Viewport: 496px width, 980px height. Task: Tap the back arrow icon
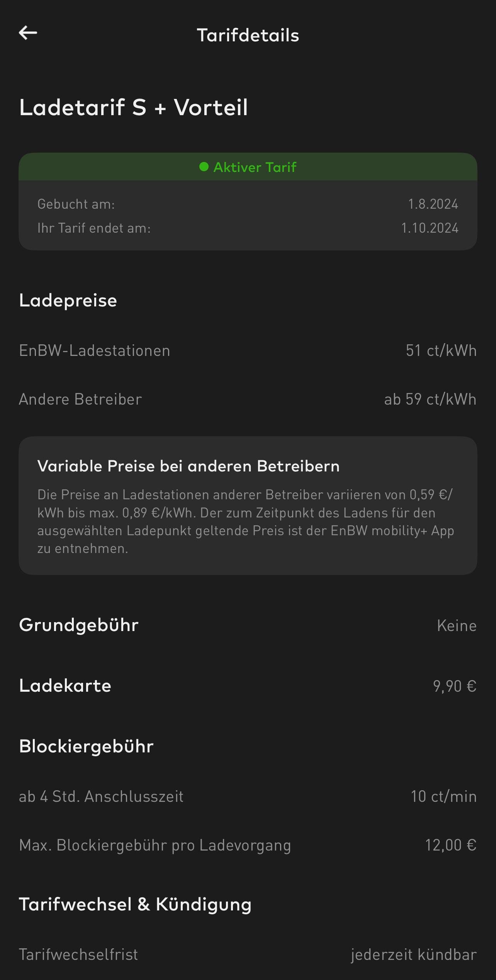pyautogui.click(x=28, y=33)
